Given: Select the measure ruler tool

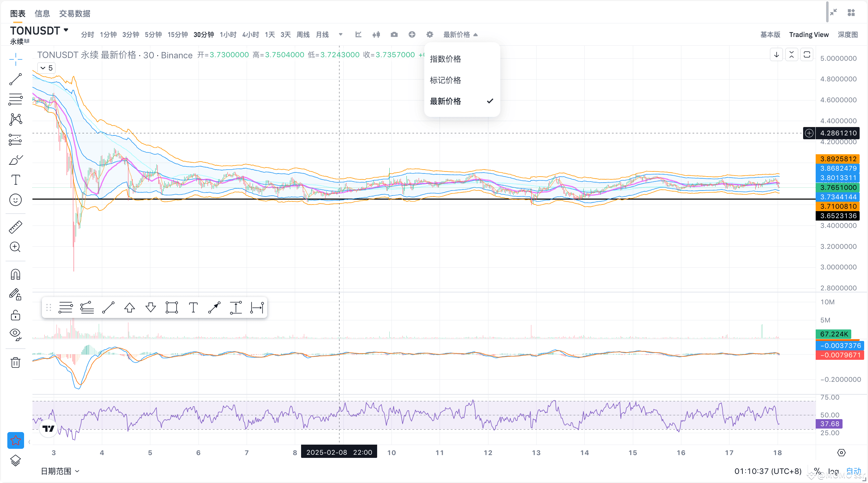Looking at the screenshot, I should pyautogui.click(x=15, y=226).
